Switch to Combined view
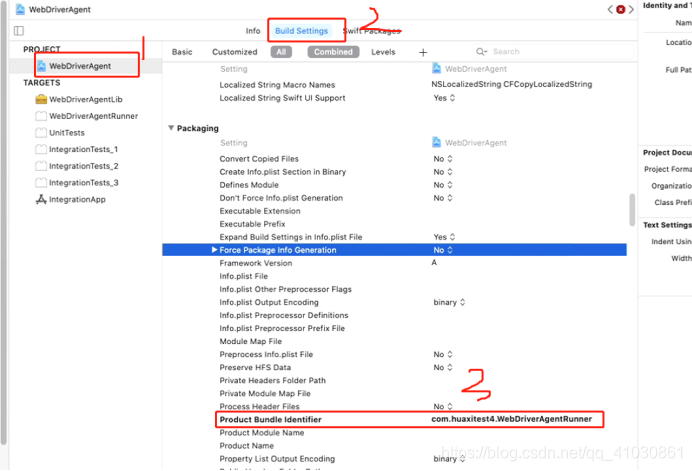Image resolution: width=692 pixels, height=471 pixels. tap(333, 52)
